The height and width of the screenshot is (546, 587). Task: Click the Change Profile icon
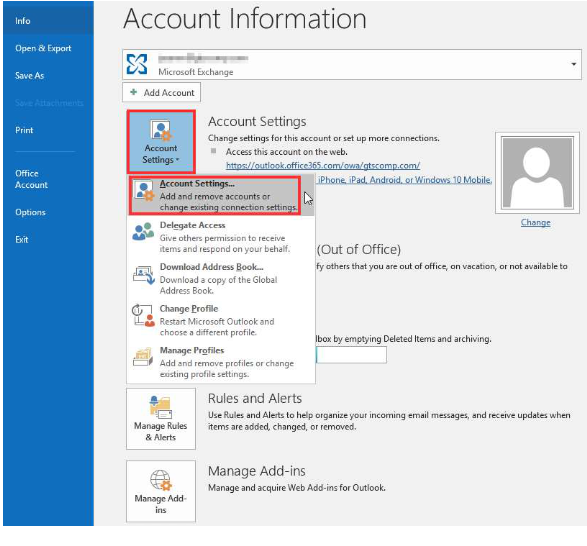coord(143,315)
